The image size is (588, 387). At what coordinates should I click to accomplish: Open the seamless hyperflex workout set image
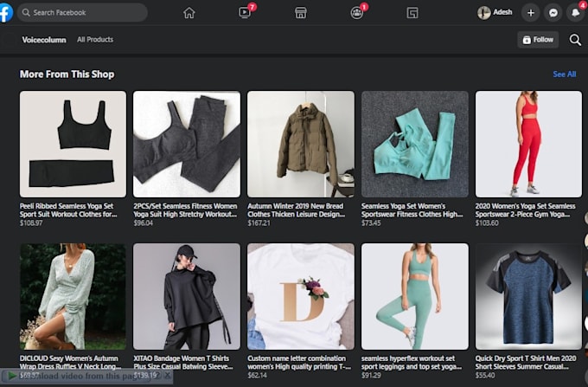click(x=415, y=297)
